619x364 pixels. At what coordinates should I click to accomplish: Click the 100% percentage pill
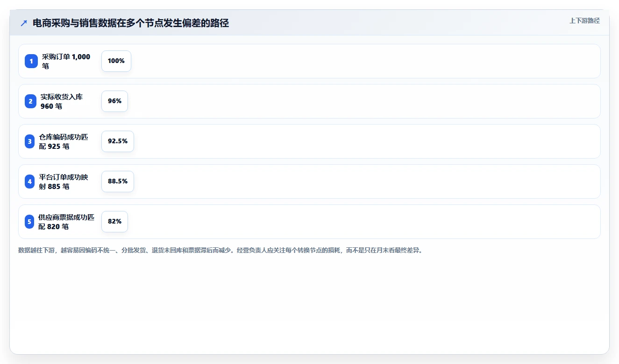[x=116, y=61]
